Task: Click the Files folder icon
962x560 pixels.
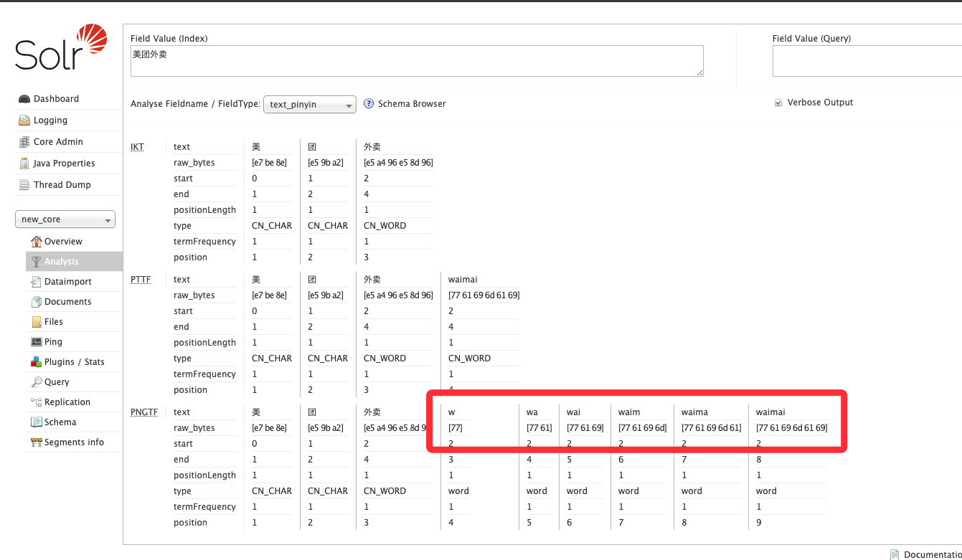Action: point(37,322)
